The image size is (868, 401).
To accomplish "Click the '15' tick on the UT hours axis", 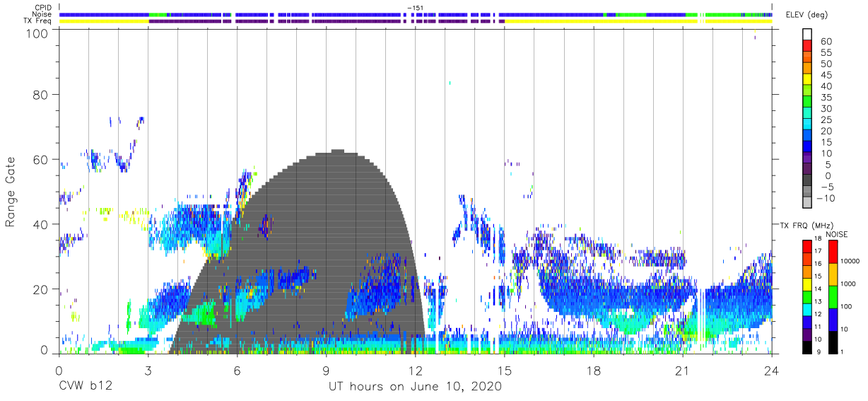I will point(504,370).
